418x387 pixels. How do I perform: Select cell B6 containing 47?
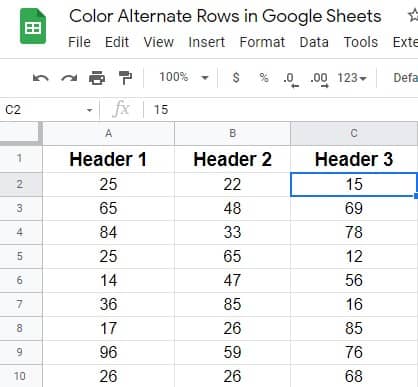click(232, 280)
